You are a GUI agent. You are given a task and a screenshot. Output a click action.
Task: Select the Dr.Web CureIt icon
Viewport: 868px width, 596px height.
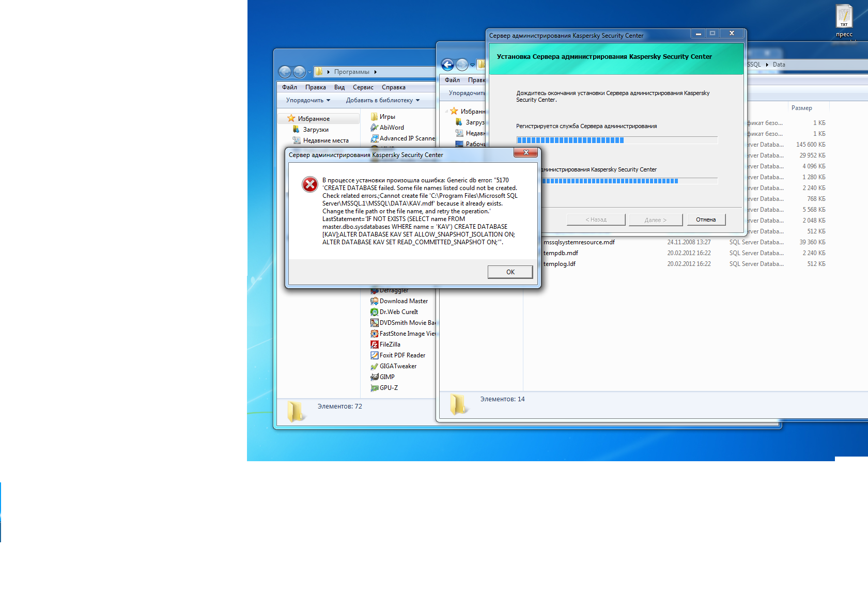(374, 312)
